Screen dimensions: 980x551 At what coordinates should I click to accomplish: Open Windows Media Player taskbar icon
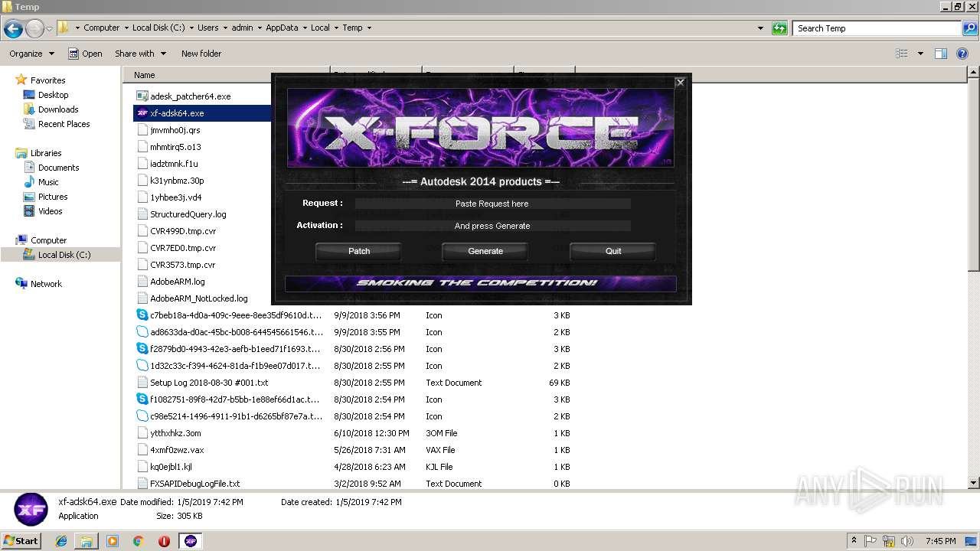click(x=113, y=541)
